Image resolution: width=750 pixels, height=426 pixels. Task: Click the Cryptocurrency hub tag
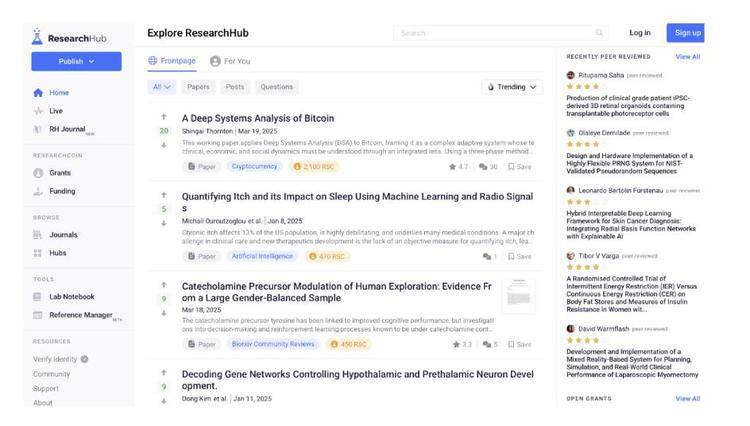point(254,166)
